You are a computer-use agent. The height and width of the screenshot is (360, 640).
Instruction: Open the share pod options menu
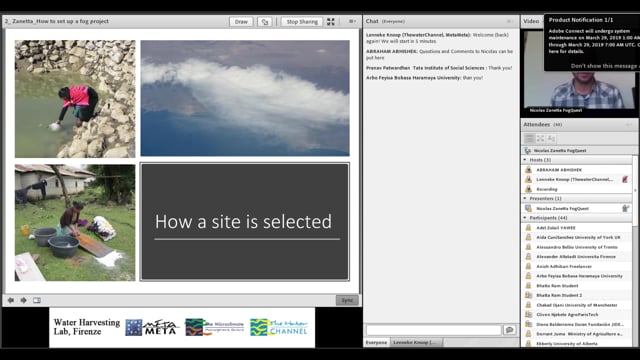352,21
